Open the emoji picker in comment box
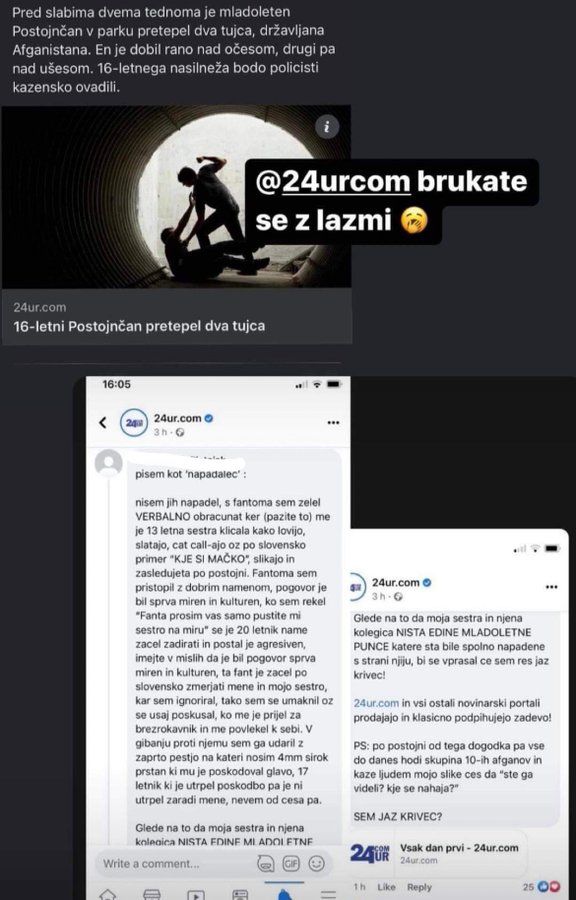Screen dimensions: 576x900 (x=316, y=863)
